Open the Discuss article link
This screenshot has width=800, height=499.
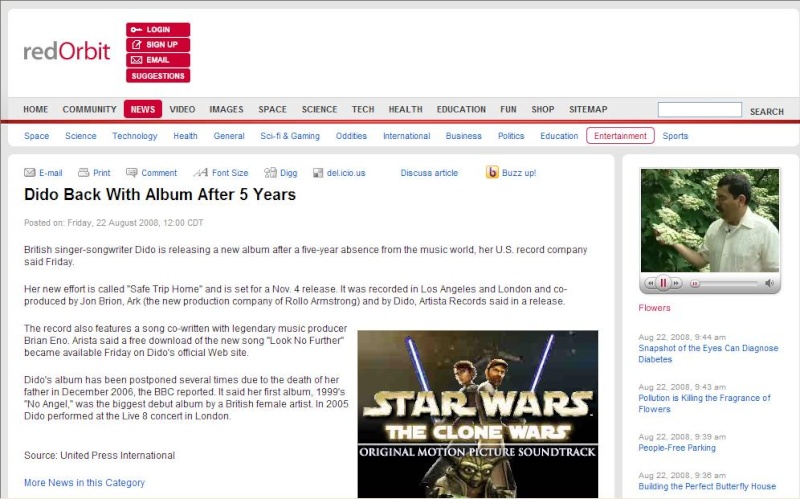tap(429, 173)
